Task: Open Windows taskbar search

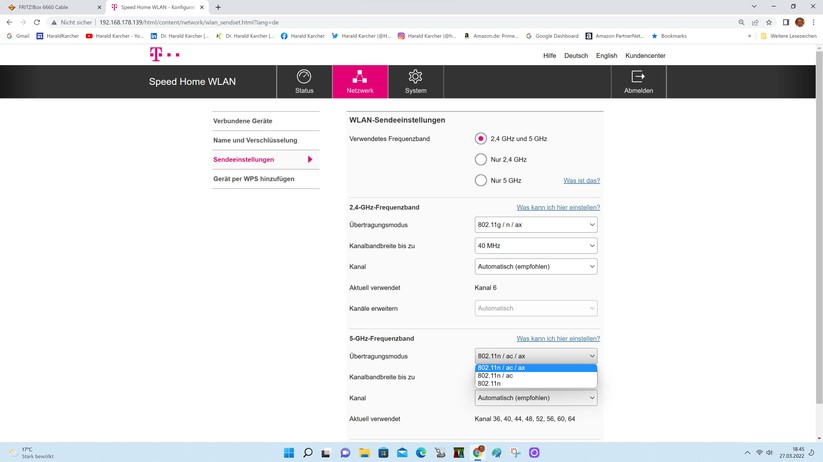Action: (x=308, y=453)
